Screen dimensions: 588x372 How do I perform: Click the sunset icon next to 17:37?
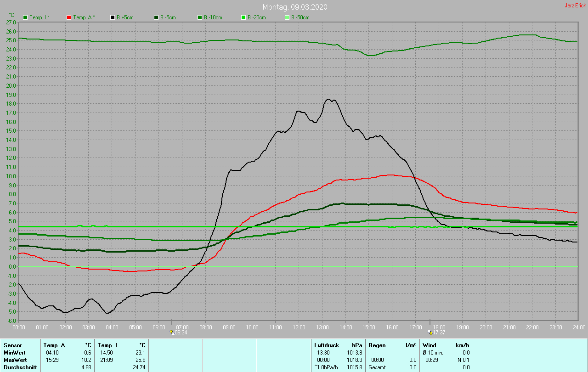[x=430, y=332]
